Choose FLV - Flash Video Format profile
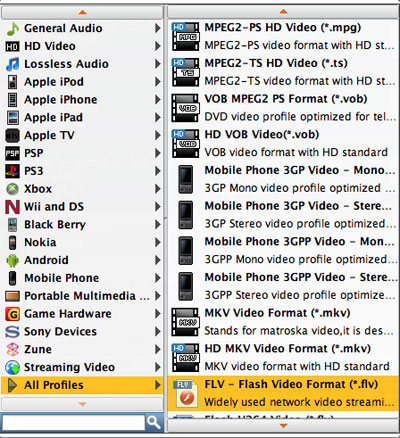Screen dimensions: 400x438 pyautogui.click(x=283, y=393)
